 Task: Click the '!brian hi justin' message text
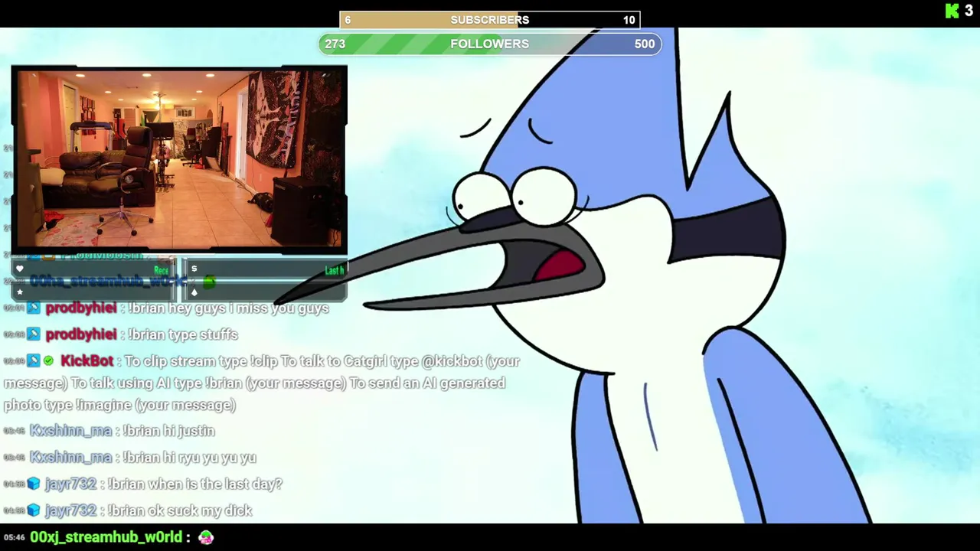coord(168,431)
